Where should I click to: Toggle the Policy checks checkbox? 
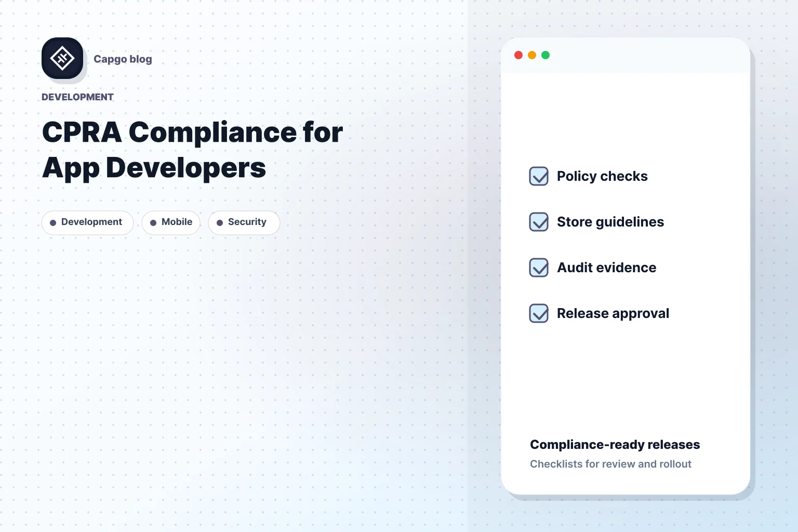539,176
